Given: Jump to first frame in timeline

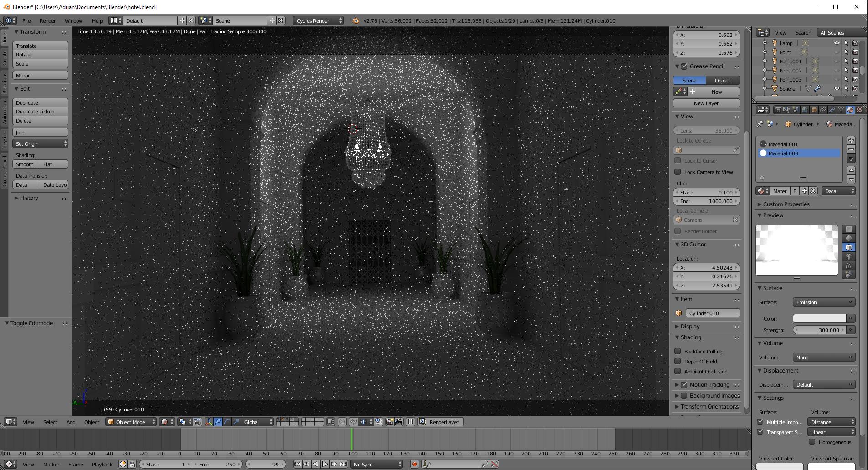Looking at the screenshot, I should [298, 464].
